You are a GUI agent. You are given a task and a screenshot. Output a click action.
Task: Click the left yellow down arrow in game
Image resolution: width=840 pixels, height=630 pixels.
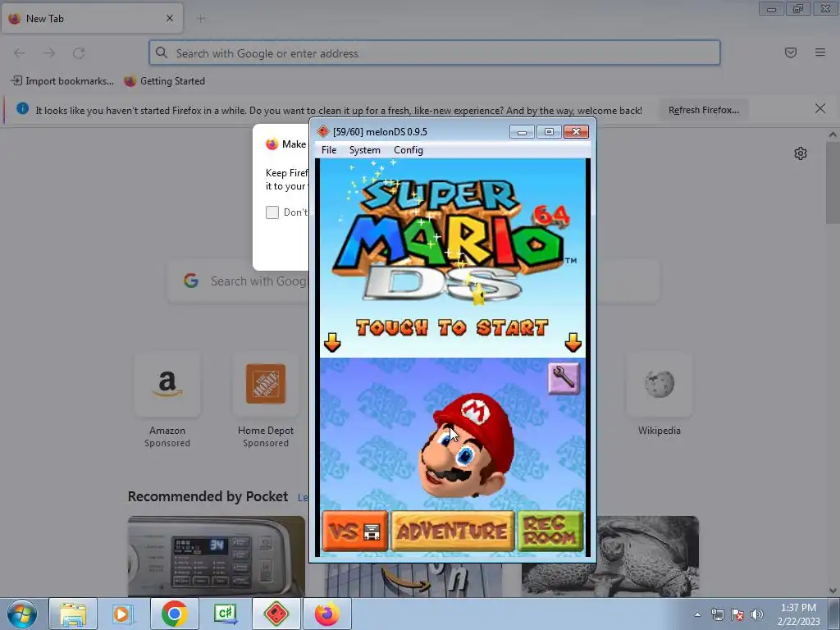(332, 342)
